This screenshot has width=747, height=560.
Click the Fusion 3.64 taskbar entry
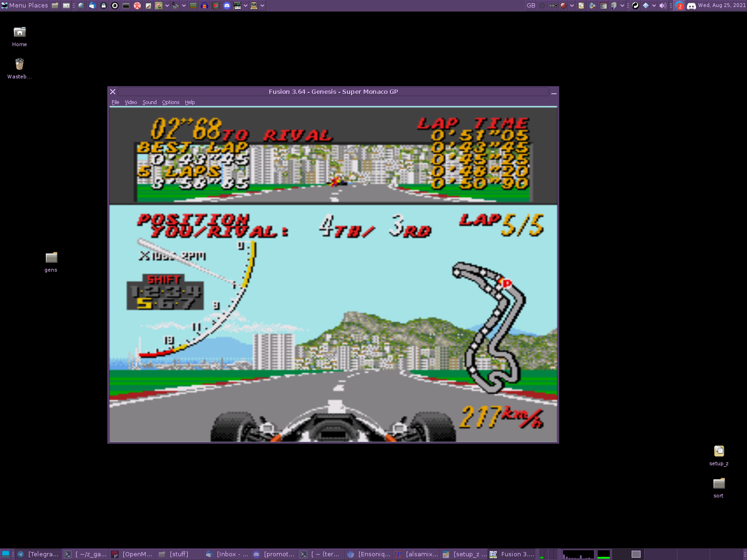[x=512, y=554]
